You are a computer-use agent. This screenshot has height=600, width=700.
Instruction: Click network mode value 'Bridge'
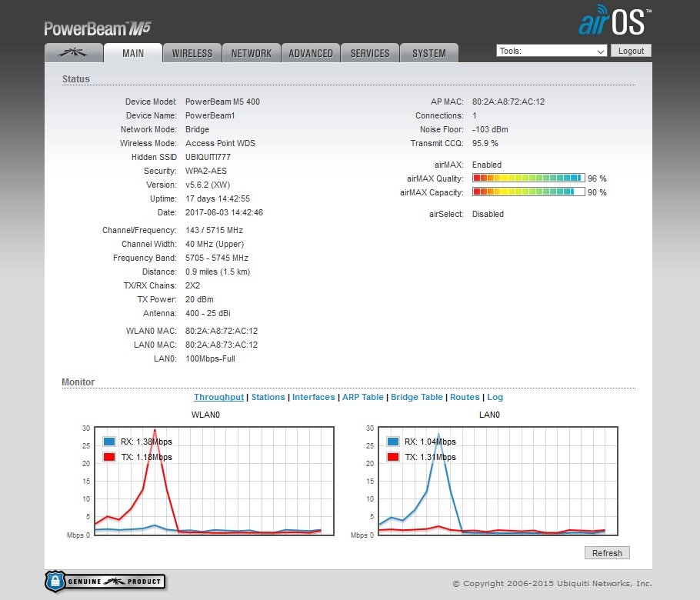197,129
